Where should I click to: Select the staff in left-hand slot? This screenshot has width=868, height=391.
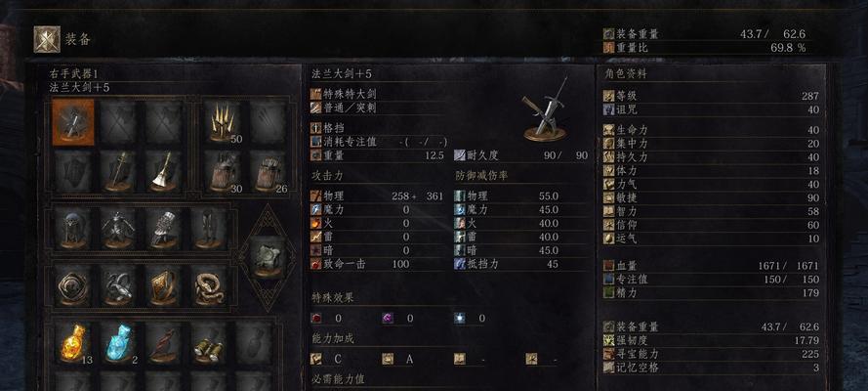[x=118, y=171]
